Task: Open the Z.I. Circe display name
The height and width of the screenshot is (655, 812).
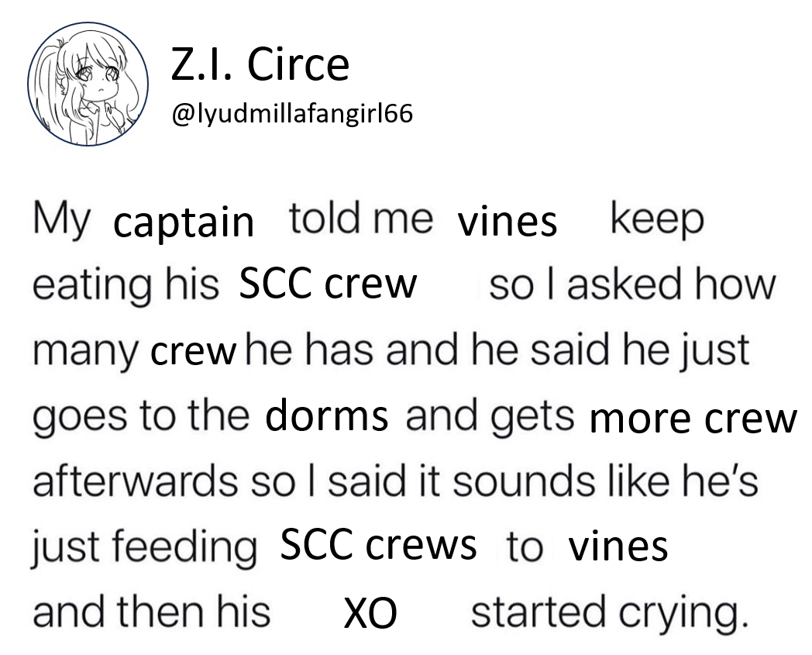Action: pos(260,64)
